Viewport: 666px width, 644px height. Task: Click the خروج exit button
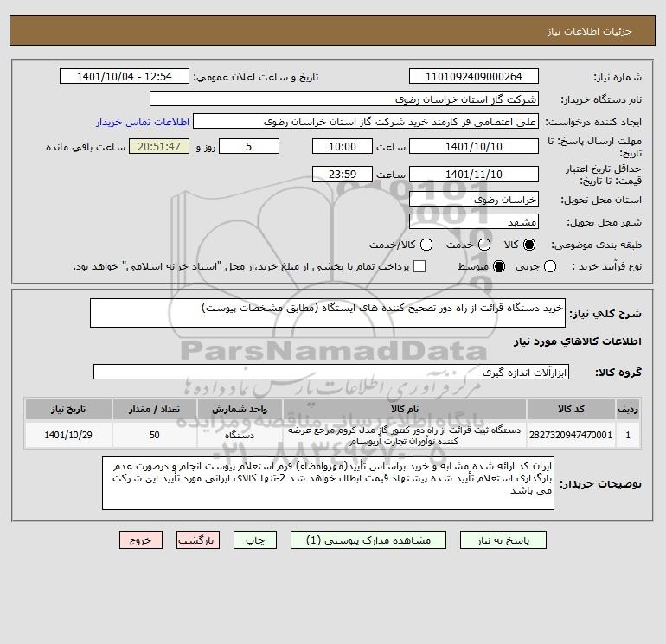[141, 540]
